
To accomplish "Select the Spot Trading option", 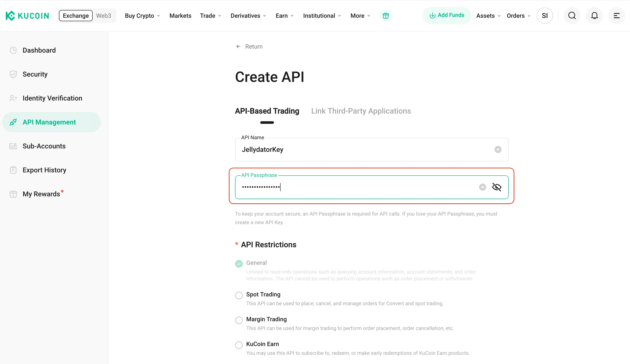I will click(239, 295).
